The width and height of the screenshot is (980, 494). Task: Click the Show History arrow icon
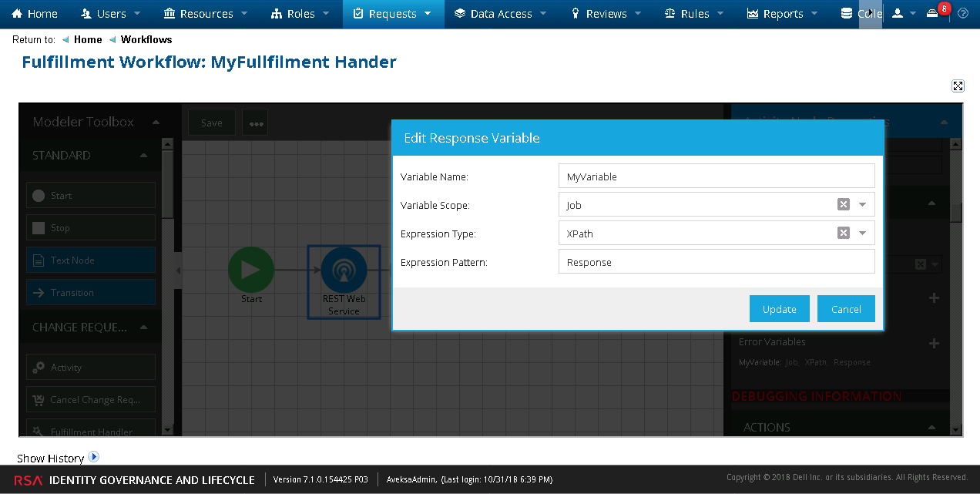click(x=94, y=457)
